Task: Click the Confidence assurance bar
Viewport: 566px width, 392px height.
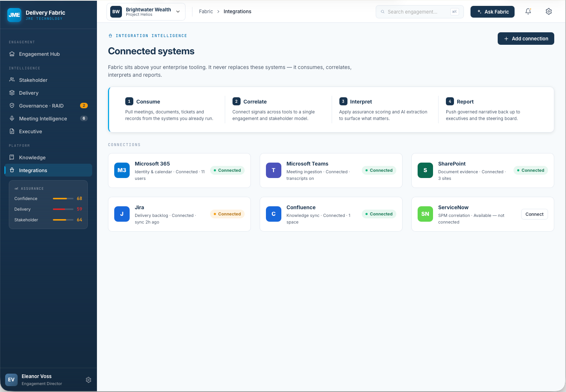Action: click(x=63, y=199)
